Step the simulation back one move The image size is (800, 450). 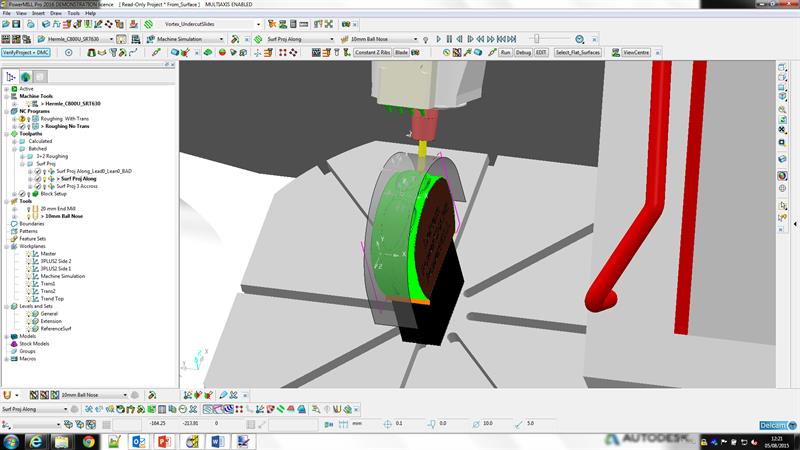(459, 39)
